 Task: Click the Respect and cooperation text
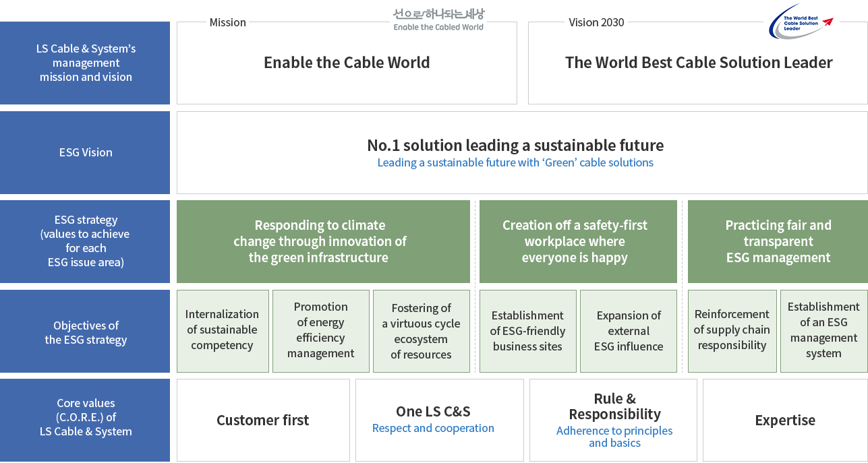tap(433, 428)
